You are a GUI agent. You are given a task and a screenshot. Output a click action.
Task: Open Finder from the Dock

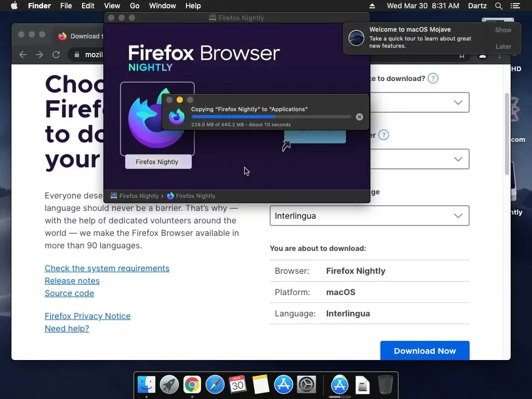point(146,385)
